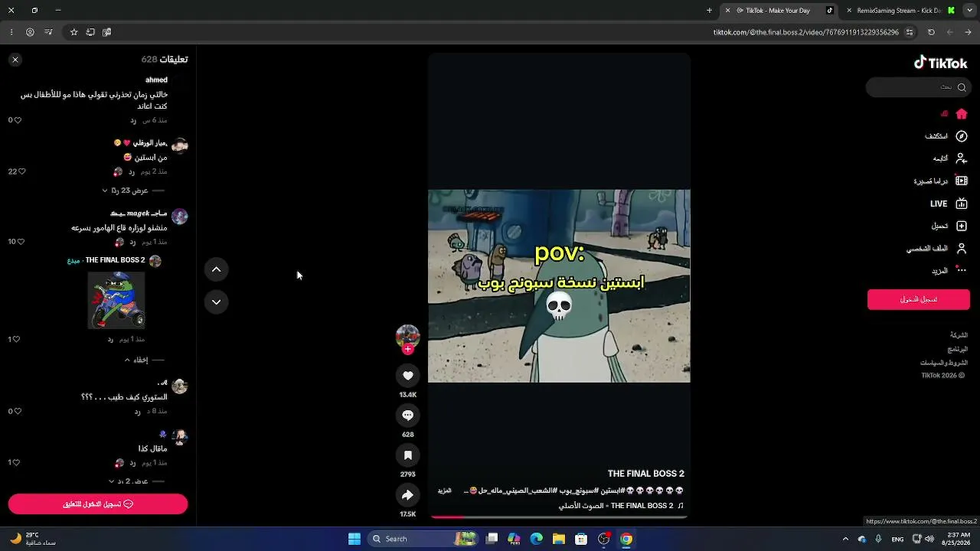Open the الشروط والسياسات footer link

coord(944,363)
